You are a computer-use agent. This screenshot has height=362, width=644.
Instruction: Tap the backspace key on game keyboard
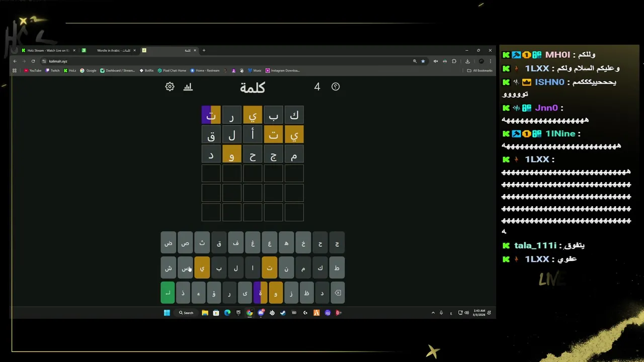338,293
